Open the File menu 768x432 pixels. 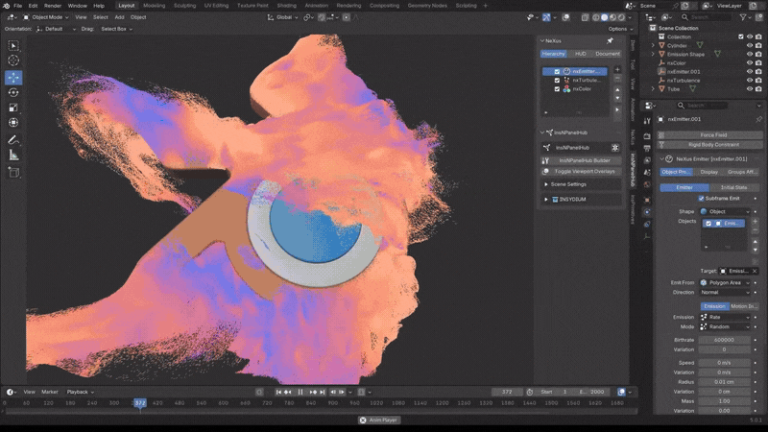pos(18,6)
